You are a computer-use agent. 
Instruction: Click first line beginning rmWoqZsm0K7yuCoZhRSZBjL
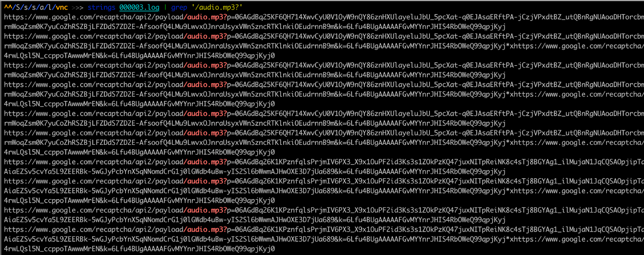click(x=255, y=27)
